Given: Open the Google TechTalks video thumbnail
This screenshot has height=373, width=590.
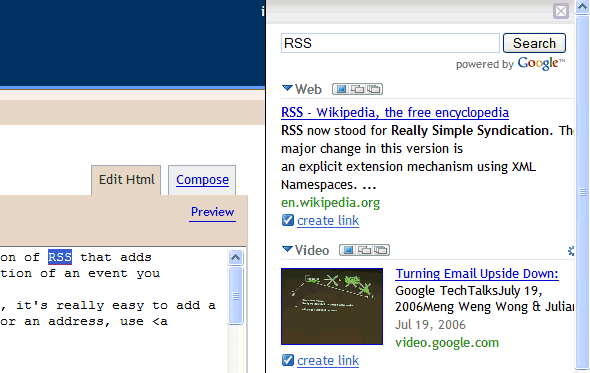Looking at the screenshot, I should (x=332, y=306).
